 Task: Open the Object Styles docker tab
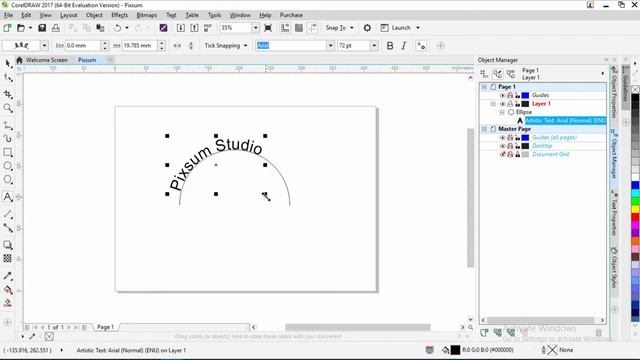tap(614, 267)
